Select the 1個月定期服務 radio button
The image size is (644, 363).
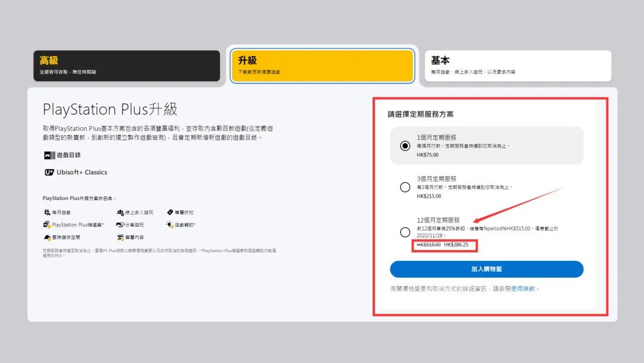coord(405,146)
